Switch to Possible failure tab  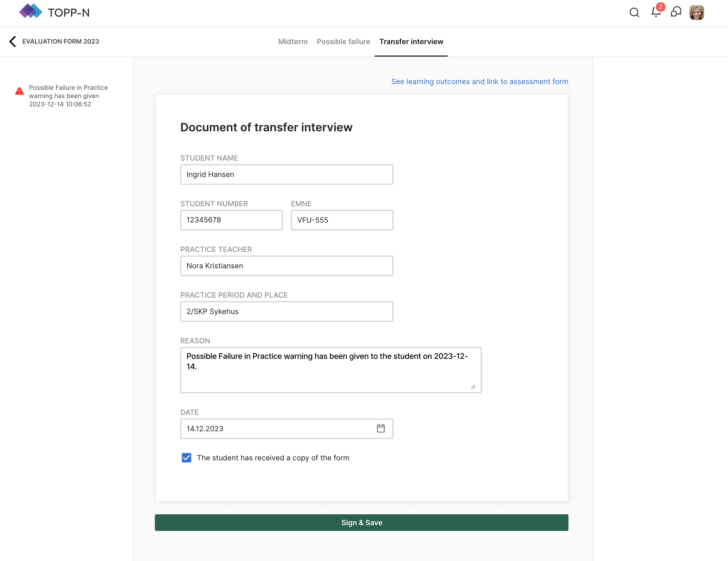tap(343, 42)
